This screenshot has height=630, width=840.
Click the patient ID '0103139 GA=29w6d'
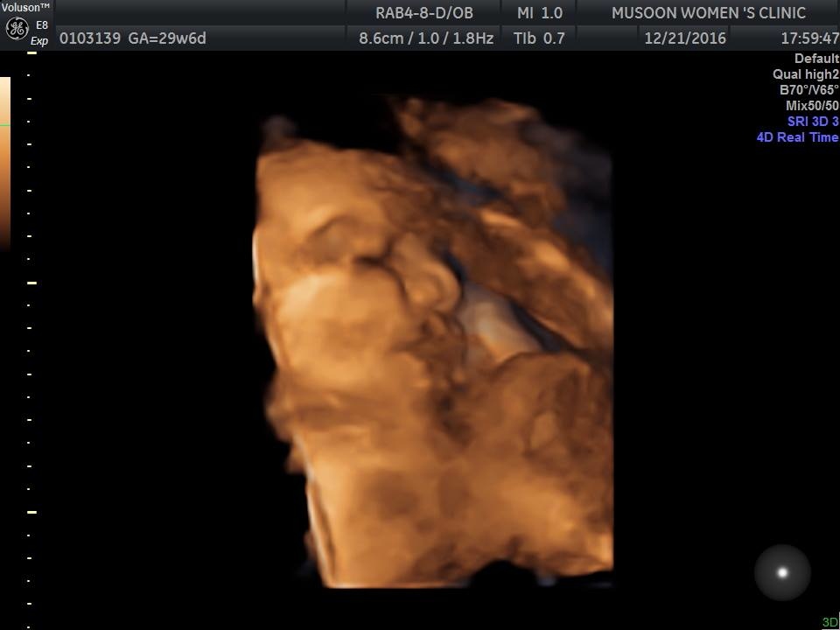click(132, 38)
